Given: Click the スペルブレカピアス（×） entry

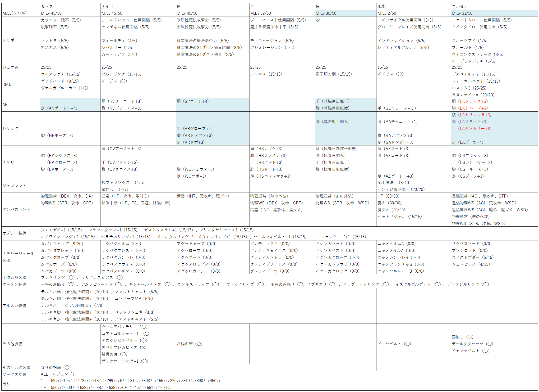Looking at the screenshot, I should pyautogui.click(x=124, y=347).
